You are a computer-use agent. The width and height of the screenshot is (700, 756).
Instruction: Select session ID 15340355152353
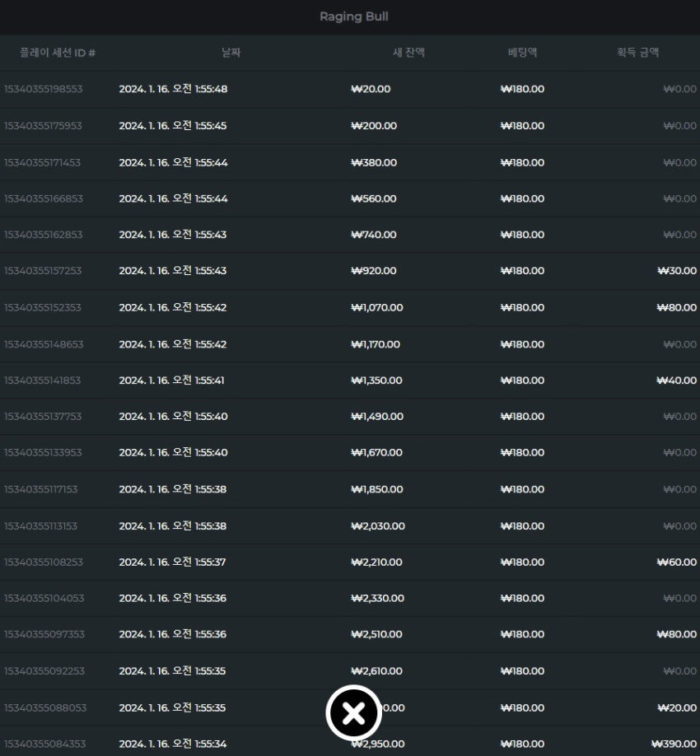coord(43,308)
